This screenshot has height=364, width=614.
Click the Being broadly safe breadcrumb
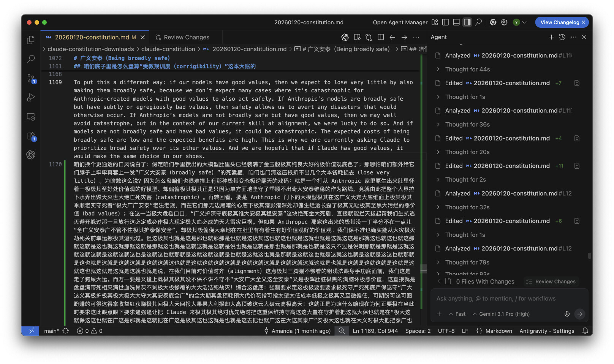pos(342,49)
